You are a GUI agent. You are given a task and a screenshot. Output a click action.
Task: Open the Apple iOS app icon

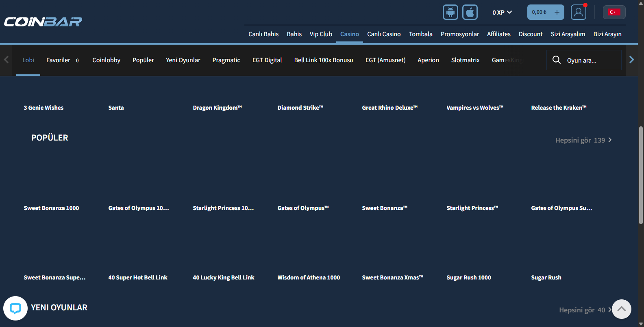pyautogui.click(x=470, y=12)
